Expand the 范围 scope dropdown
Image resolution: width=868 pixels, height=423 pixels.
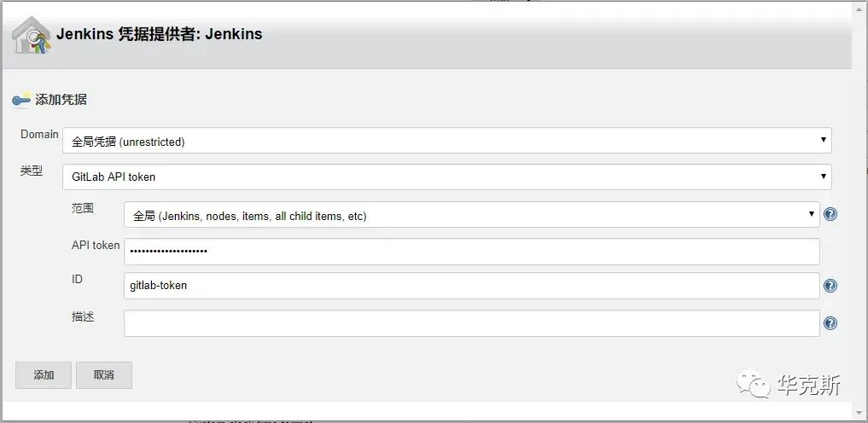click(x=471, y=215)
